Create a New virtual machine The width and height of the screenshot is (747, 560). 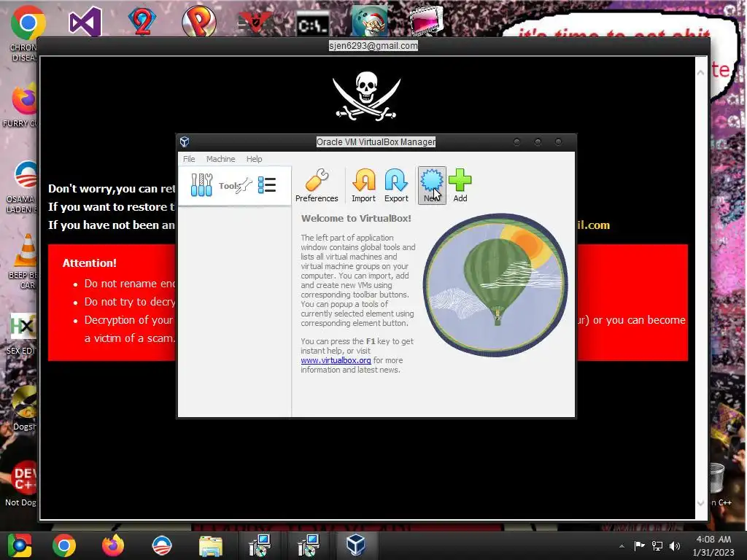[432, 185]
